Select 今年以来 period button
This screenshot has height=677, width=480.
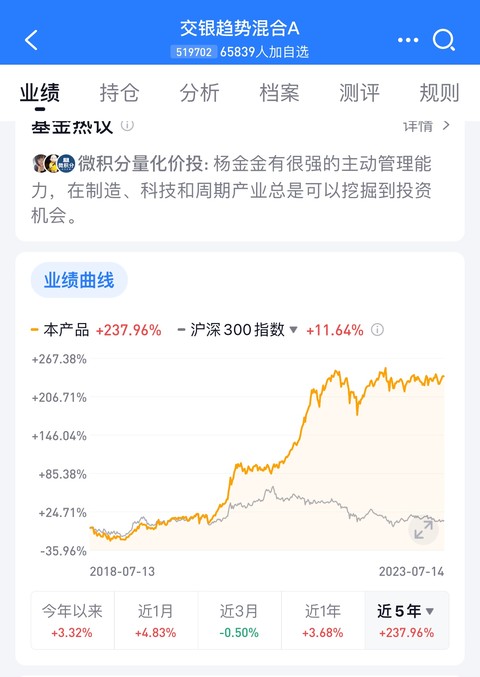click(72, 620)
